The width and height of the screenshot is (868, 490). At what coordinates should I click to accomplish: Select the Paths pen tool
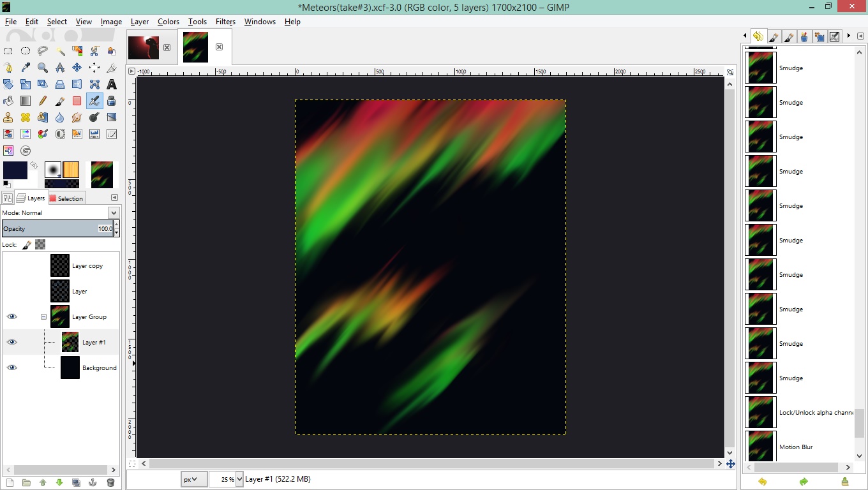(8, 68)
